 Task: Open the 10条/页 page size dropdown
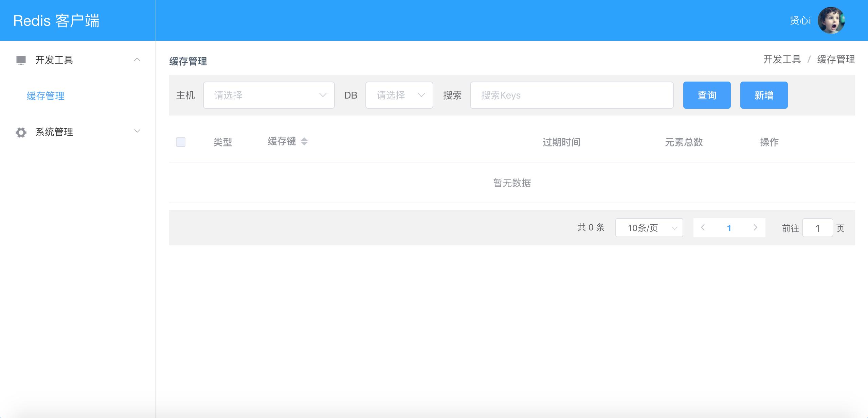point(649,228)
